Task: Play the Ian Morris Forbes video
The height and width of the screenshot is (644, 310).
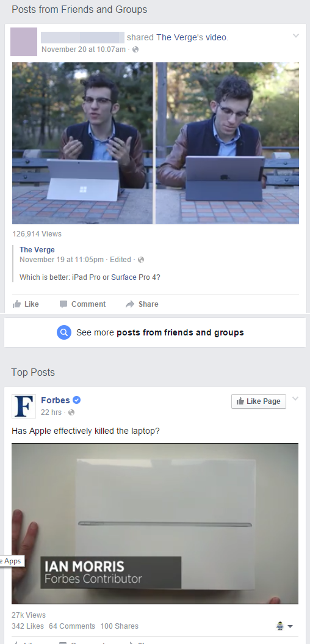Action: [x=155, y=523]
